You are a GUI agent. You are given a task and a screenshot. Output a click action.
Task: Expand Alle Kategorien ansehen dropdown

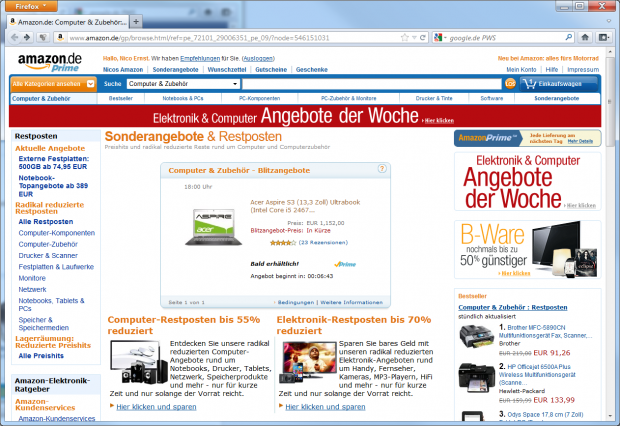[53, 84]
